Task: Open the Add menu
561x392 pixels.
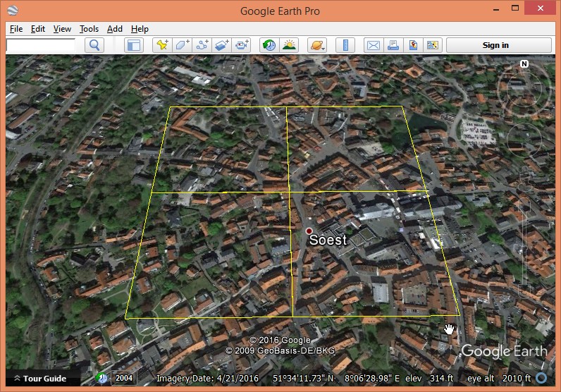Action: [115, 29]
